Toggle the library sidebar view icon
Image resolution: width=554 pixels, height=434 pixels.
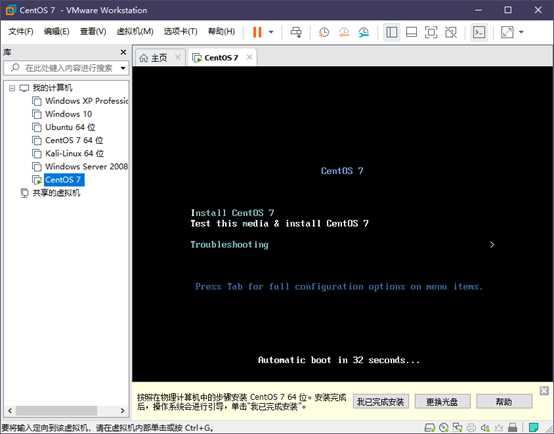(391, 32)
